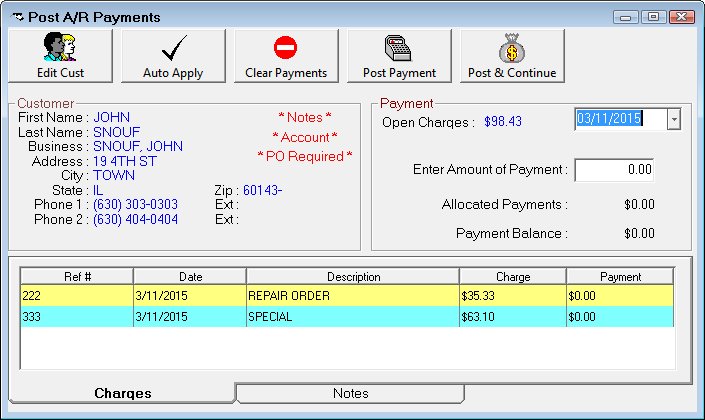Select the Charges tab
705x420 pixels.
pos(122,393)
